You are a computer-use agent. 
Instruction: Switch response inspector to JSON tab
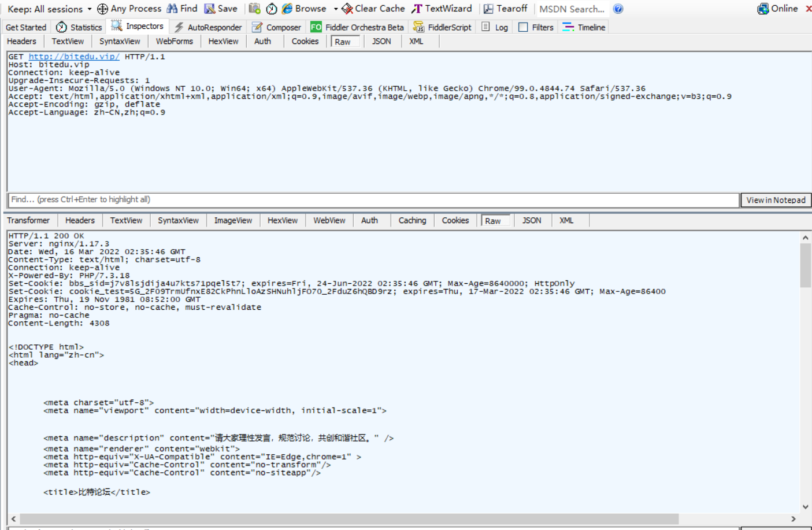(x=532, y=221)
